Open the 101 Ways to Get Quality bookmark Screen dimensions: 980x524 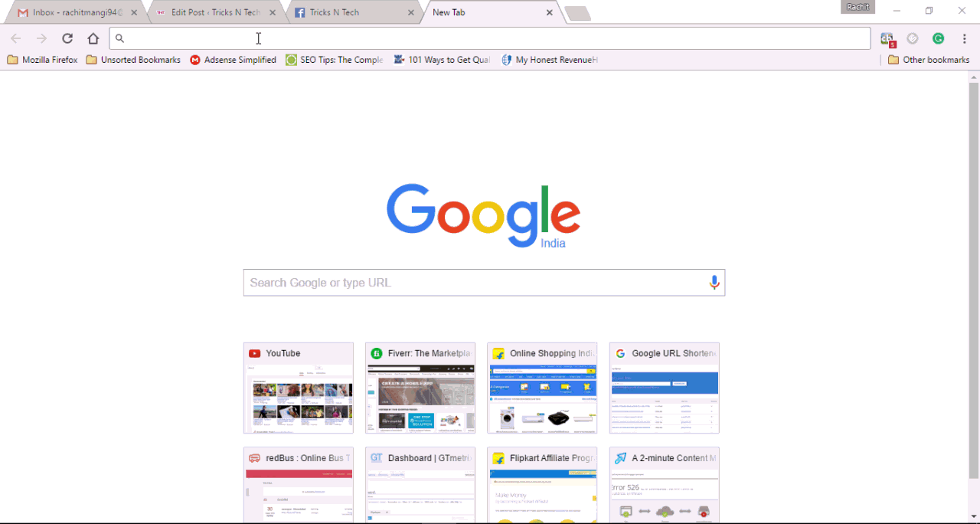tap(442, 60)
